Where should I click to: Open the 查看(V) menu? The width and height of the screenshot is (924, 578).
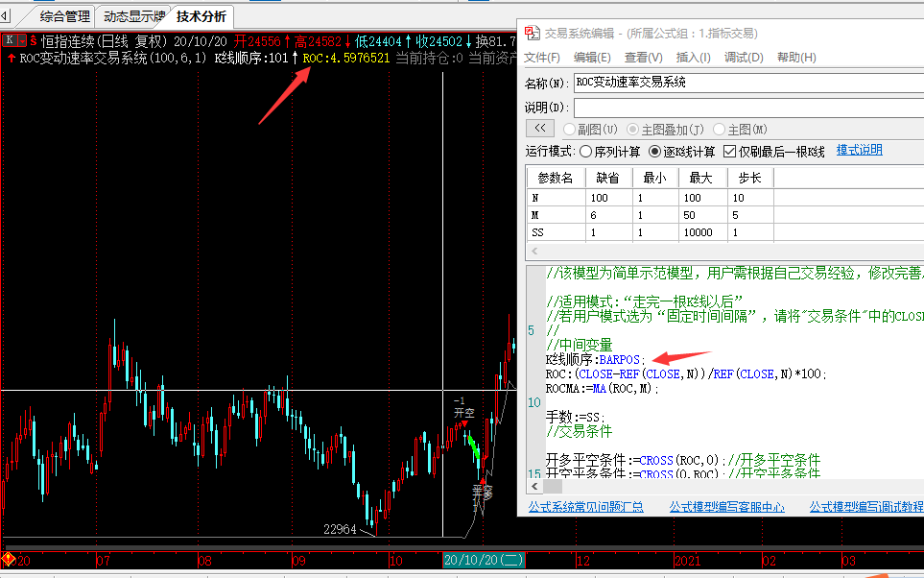pos(643,58)
